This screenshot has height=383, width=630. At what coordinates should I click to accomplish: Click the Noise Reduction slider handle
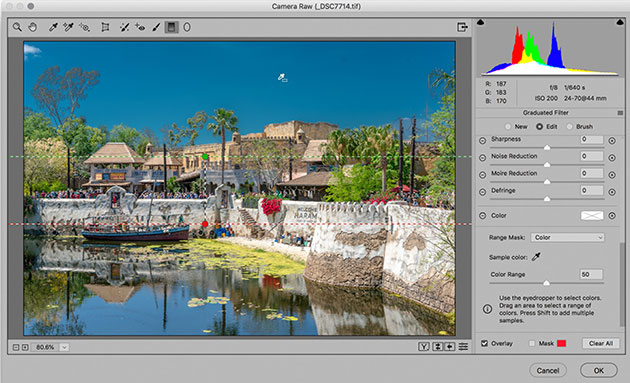coord(547,165)
